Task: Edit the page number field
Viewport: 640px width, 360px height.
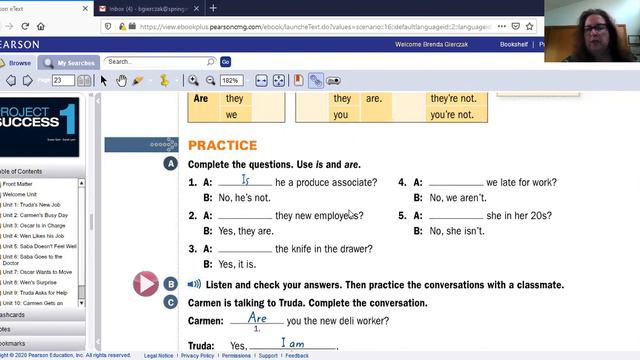Action: [63, 80]
